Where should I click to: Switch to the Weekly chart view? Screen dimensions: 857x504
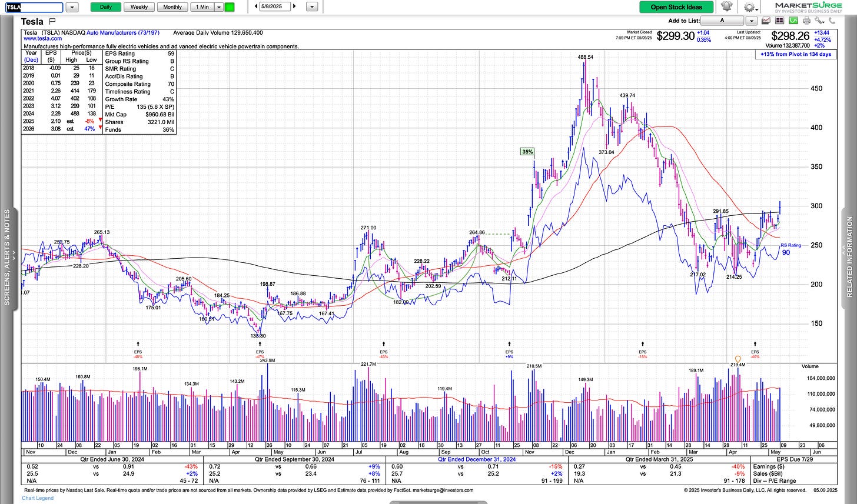click(139, 7)
